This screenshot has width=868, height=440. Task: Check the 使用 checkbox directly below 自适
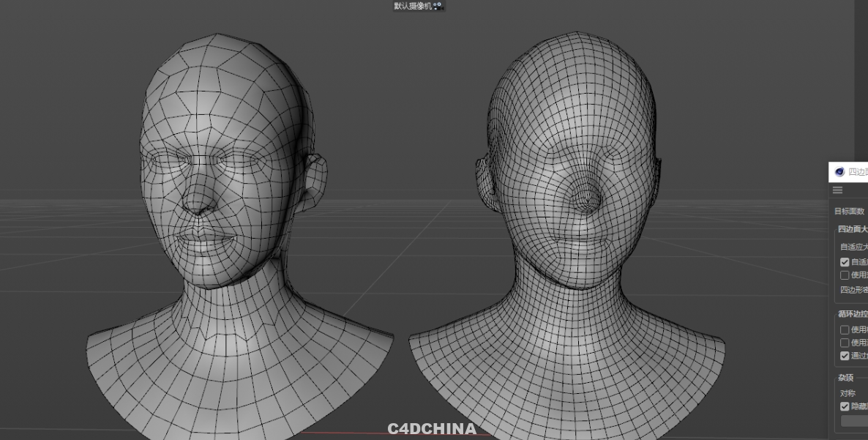pos(845,275)
